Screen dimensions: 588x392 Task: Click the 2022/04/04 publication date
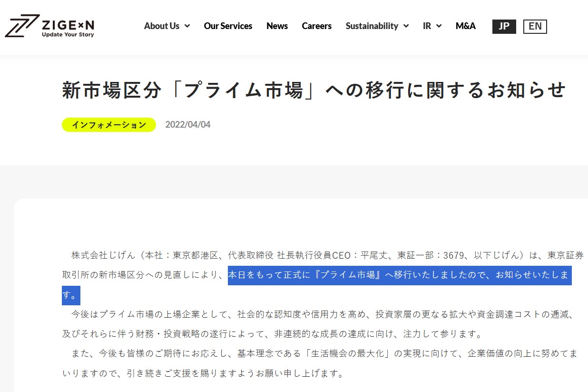pos(188,125)
